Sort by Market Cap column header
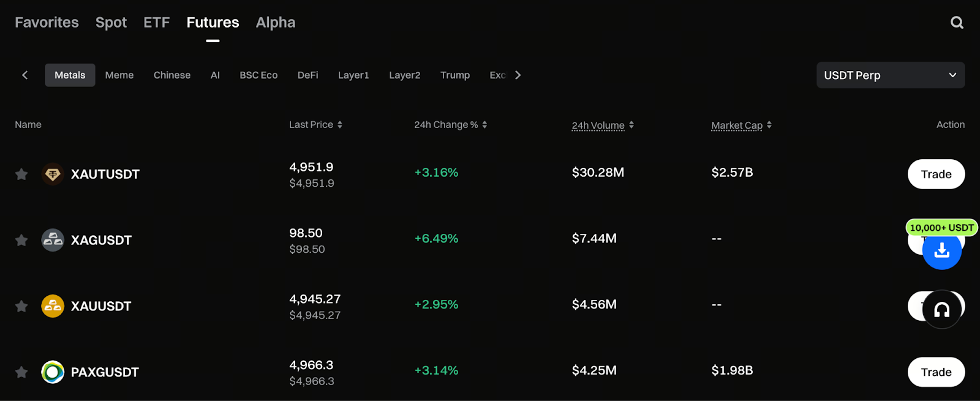Screen dimensions: 980x401 [x=741, y=125]
